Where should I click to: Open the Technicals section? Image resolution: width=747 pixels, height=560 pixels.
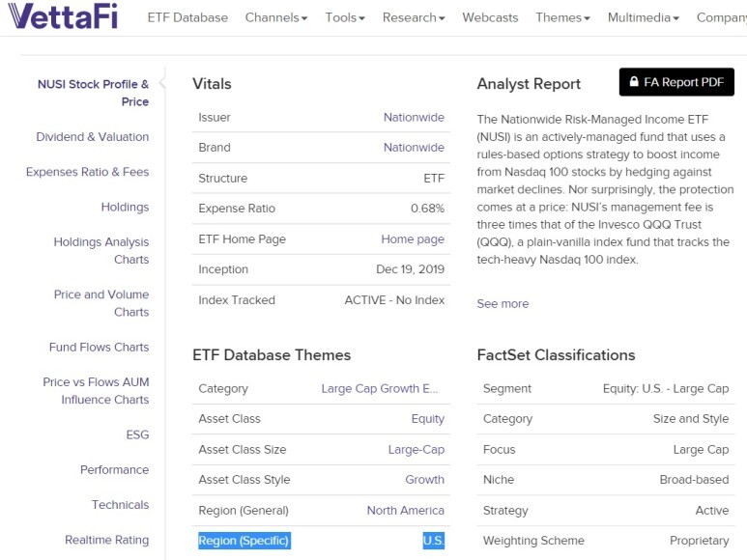tap(120, 505)
